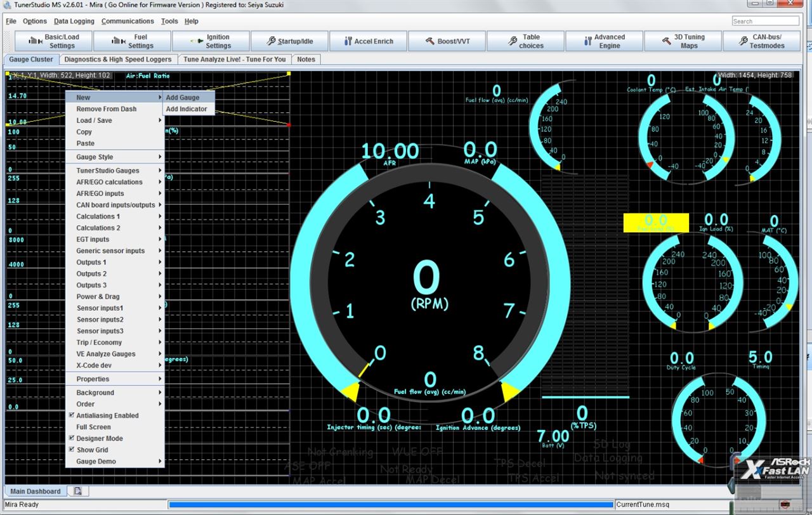Open the Data Logging menu
Screen dimensions: 812x515
[74, 21]
